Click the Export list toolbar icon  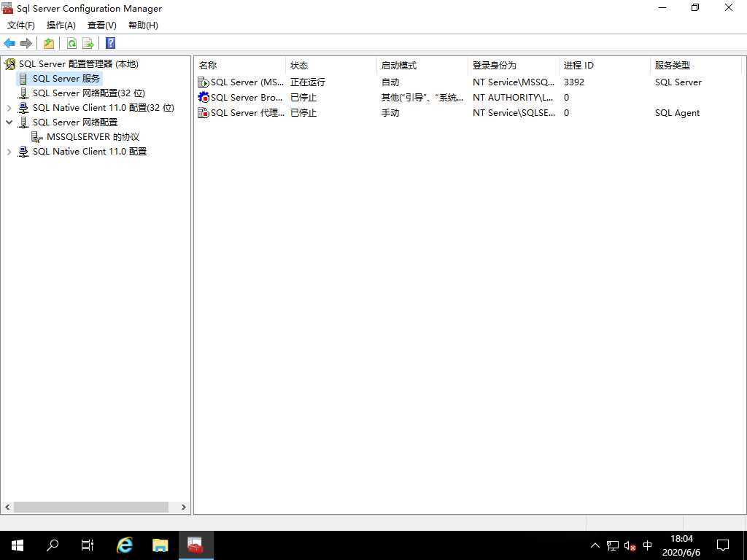tap(88, 43)
